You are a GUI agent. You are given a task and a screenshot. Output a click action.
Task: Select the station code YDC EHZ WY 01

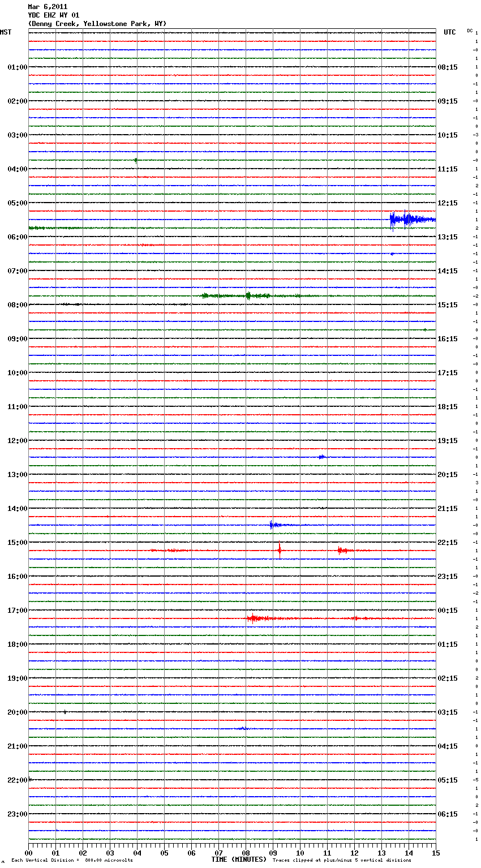(x=54, y=15)
